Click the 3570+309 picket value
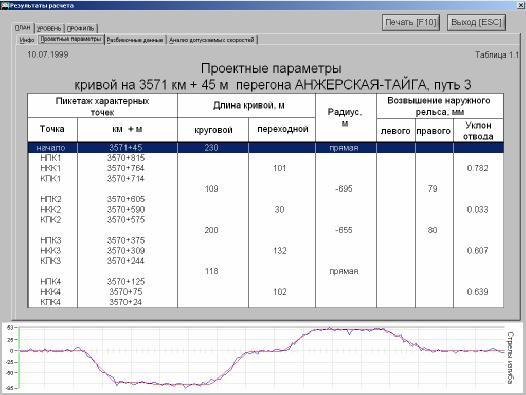 click(126, 250)
